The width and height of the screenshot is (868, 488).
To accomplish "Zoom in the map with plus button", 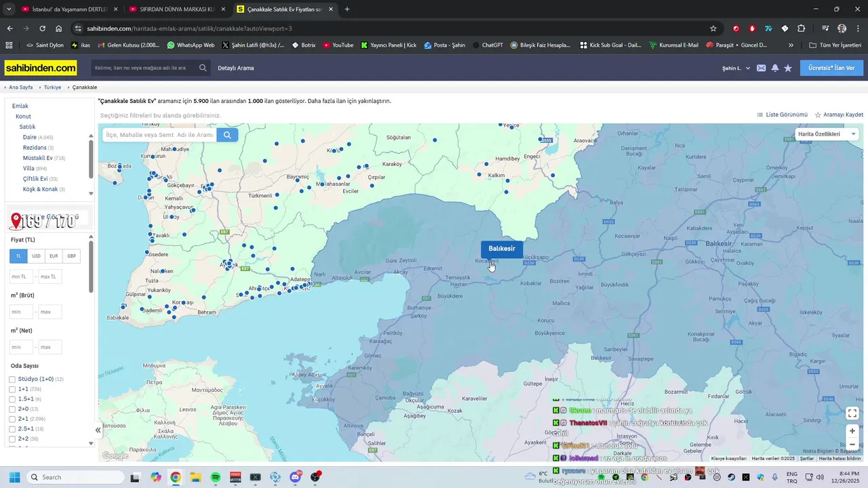I will 852,431.
